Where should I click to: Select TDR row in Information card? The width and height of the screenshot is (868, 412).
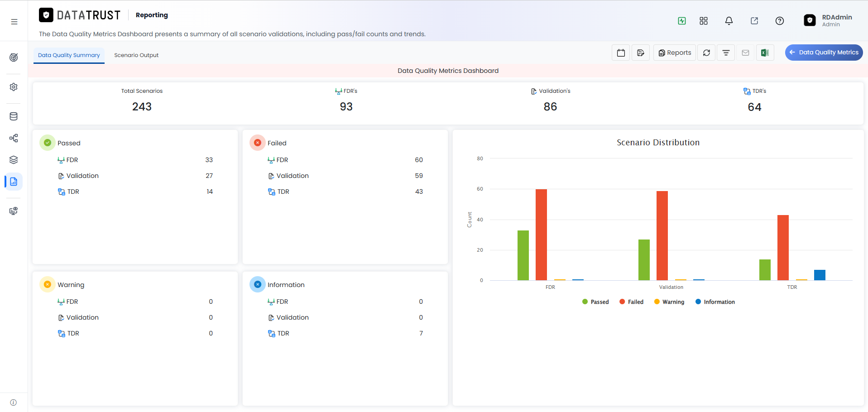tap(345, 333)
